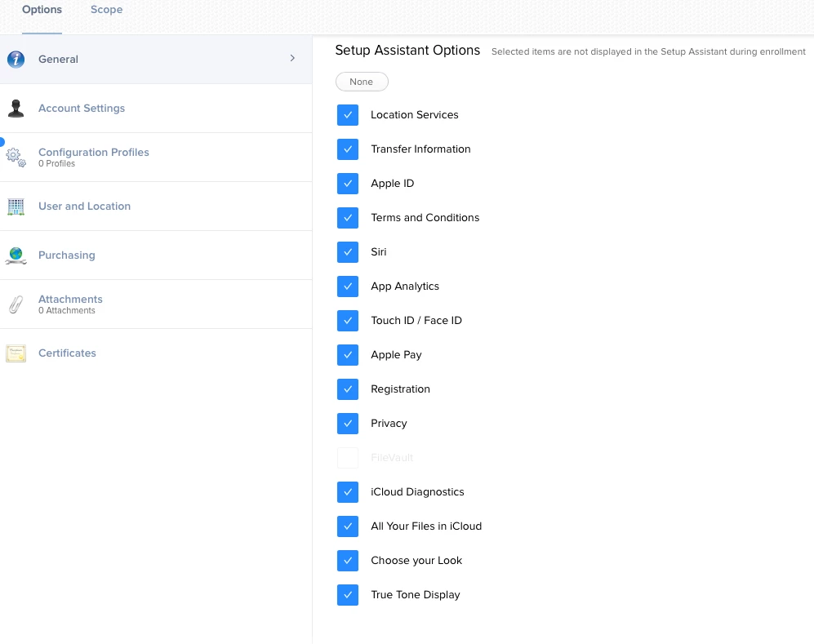Click the General info icon
This screenshot has width=814, height=644.
pos(16,59)
